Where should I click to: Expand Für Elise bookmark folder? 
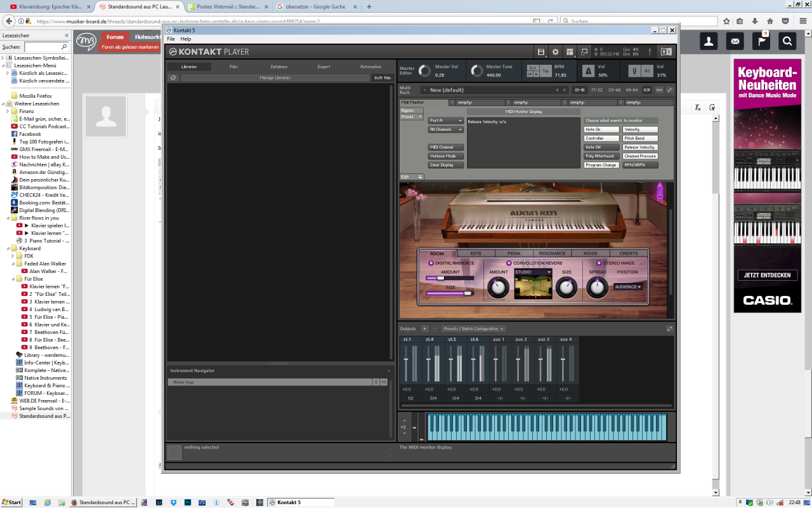(x=13, y=279)
